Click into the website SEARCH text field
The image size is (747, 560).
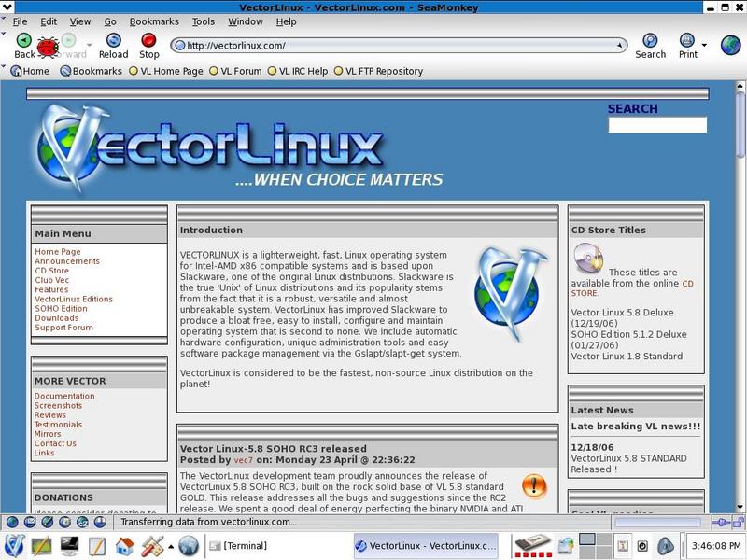pos(657,125)
